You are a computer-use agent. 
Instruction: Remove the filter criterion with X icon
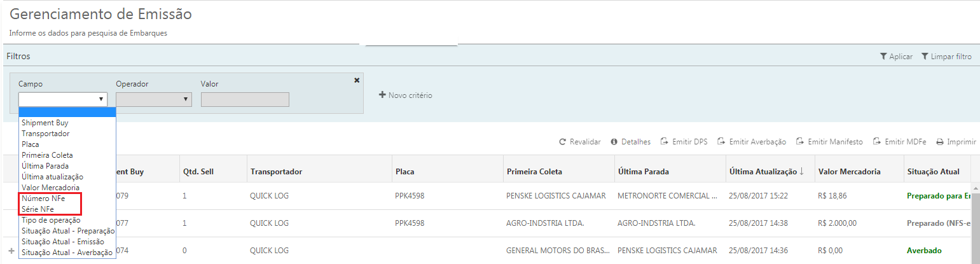point(357,80)
